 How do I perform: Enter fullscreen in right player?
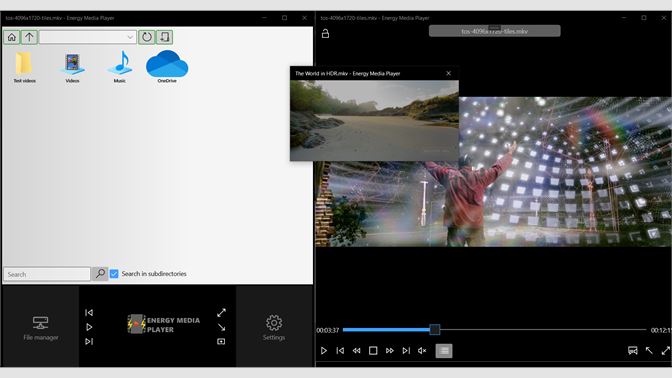pyautogui.click(x=666, y=351)
